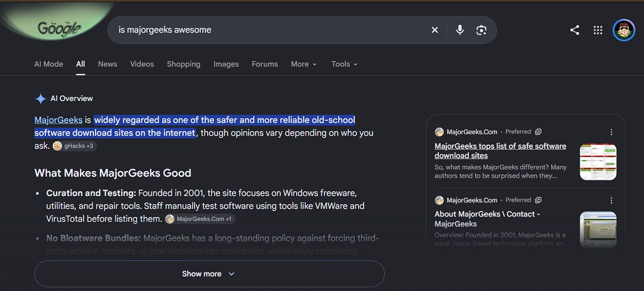Viewport: 644px width, 291px height.
Task: Expand the AI Overview with Show more
Action: pyautogui.click(x=209, y=274)
